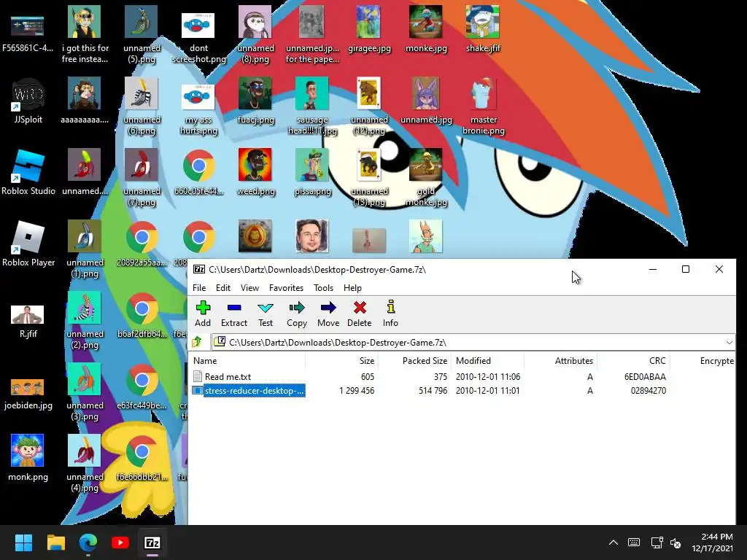The height and width of the screenshot is (560, 747).
Task: Sort file list by Size column
Action: pyautogui.click(x=342, y=361)
